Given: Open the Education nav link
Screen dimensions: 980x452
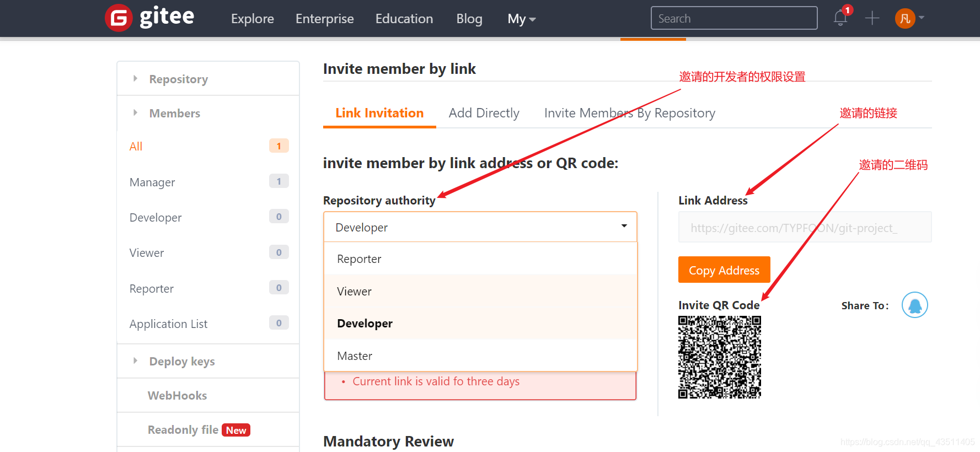Looking at the screenshot, I should (404, 19).
